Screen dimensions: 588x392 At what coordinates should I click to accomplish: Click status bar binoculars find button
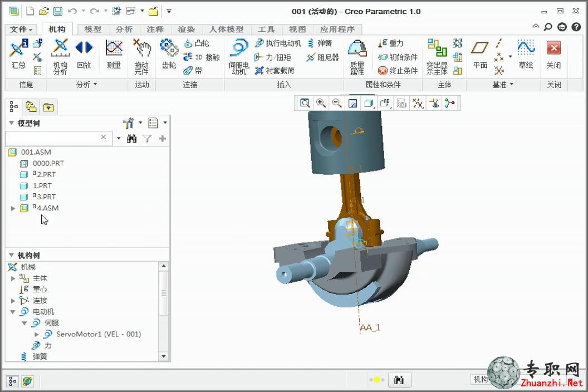(x=399, y=380)
